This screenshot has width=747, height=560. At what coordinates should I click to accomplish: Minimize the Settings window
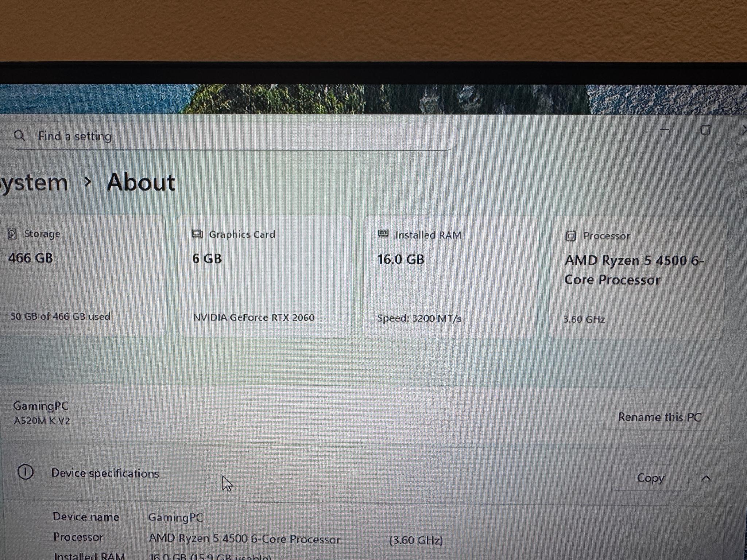(664, 129)
